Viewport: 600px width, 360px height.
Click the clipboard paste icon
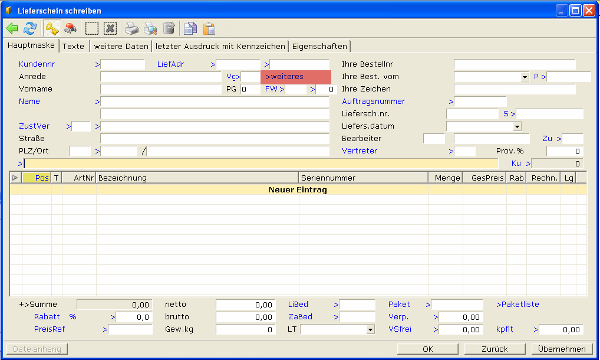pos(209,28)
